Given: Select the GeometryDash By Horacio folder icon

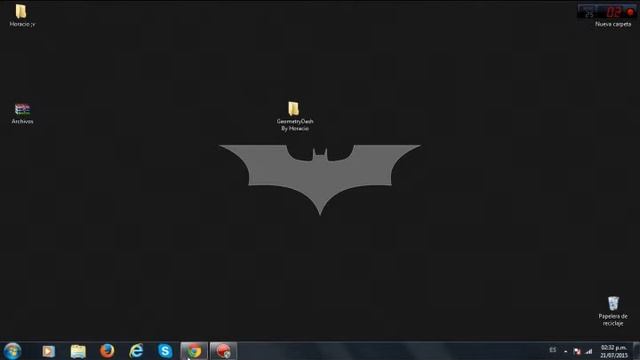Looking at the screenshot, I should coord(293,109).
